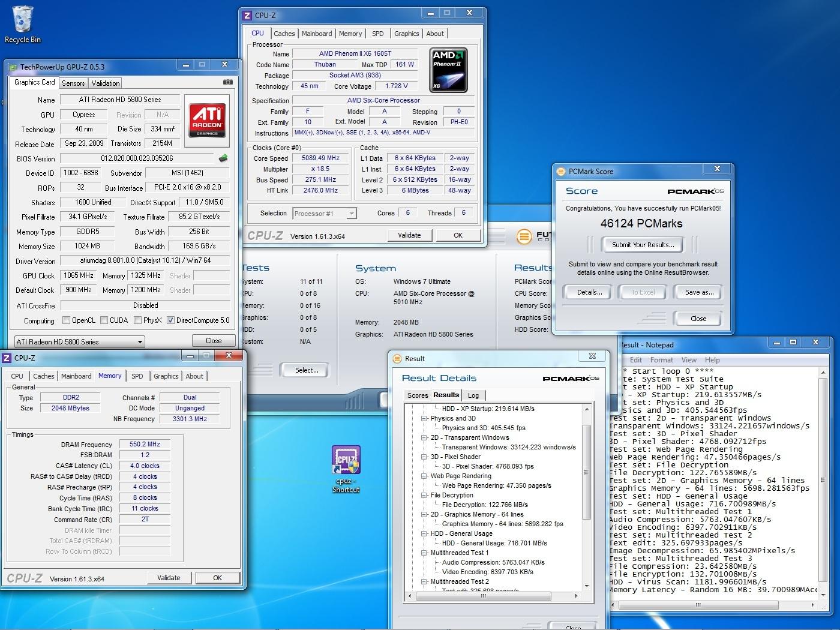Toggle the CUDA checkbox in GPU-Z
Screen dimensions: 840x630
tap(104, 320)
